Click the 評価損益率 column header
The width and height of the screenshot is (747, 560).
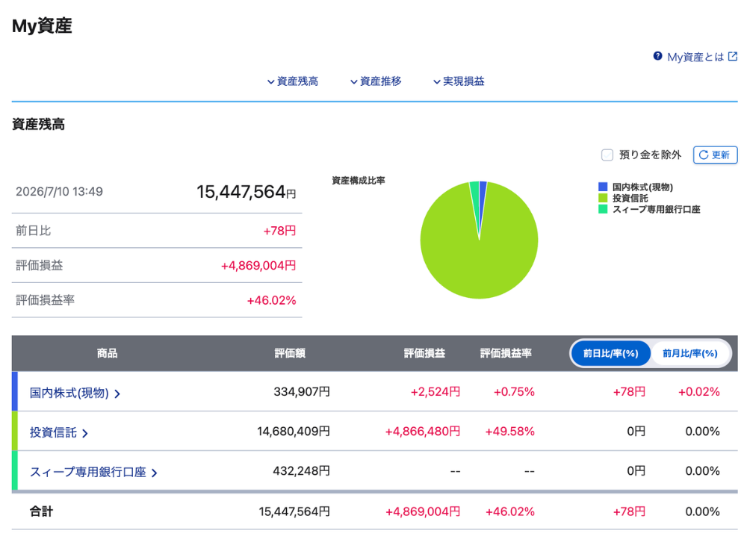click(x=506, y=353)
